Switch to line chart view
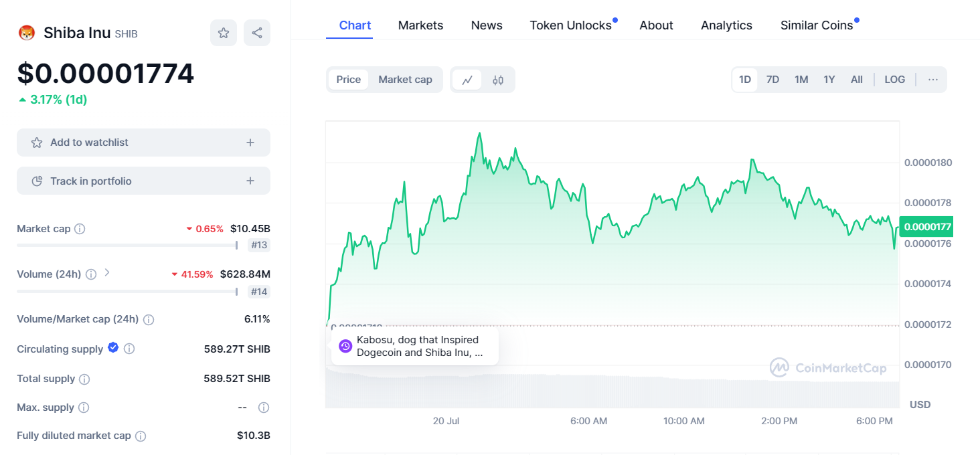980x455 pixels. point(467,80)
